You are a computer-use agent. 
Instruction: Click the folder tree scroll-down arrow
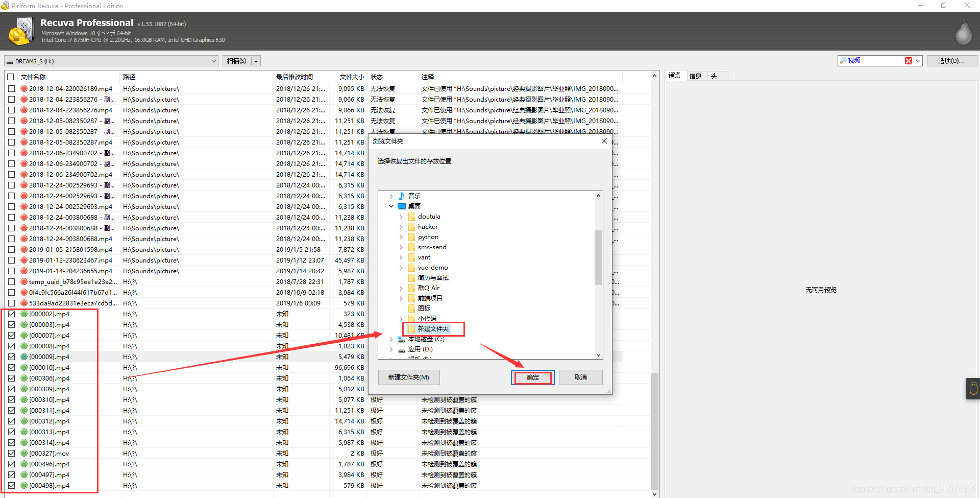coord(599,355)
